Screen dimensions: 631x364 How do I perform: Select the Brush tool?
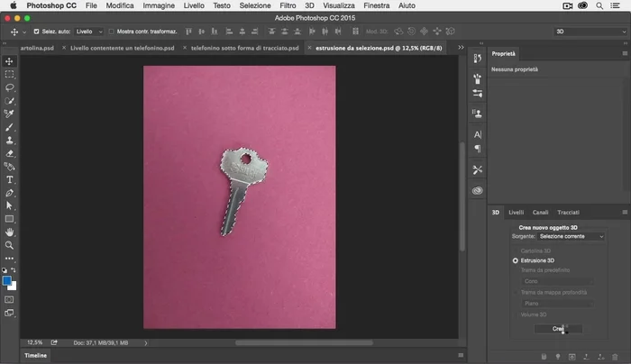[10, 128]
